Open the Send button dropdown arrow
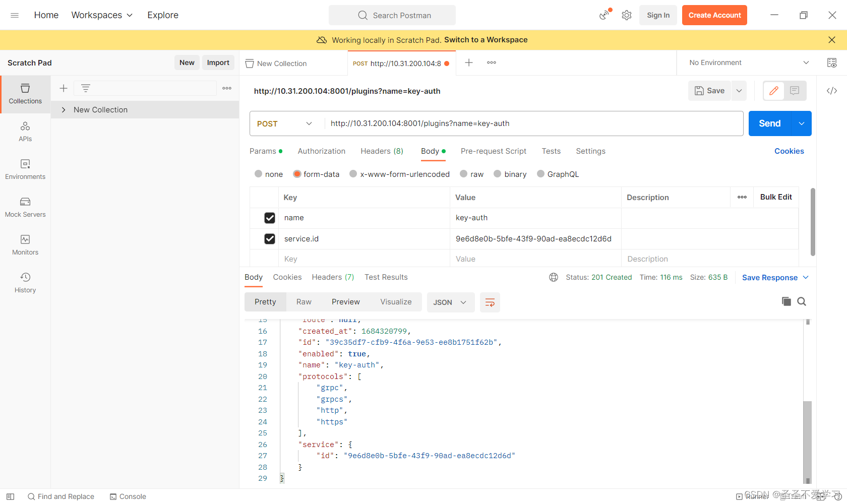This screenshot has width=847, height=504. pos(802,123)
